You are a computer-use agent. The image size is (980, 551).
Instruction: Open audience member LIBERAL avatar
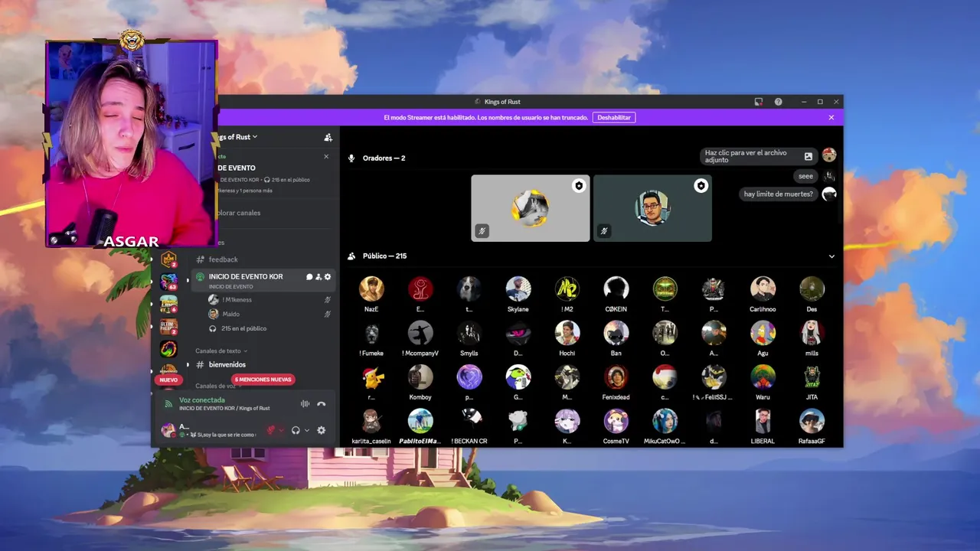(763, 421)
